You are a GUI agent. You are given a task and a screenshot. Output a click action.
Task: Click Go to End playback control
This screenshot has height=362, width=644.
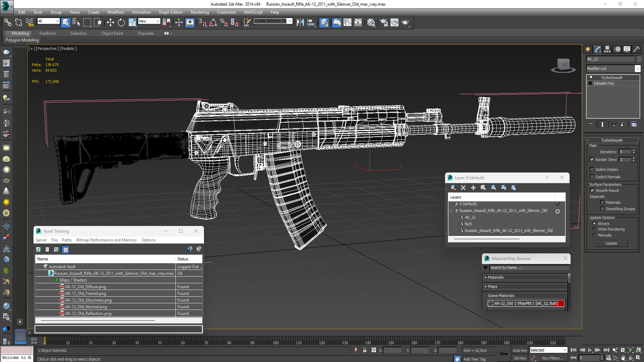coord(606,350)
